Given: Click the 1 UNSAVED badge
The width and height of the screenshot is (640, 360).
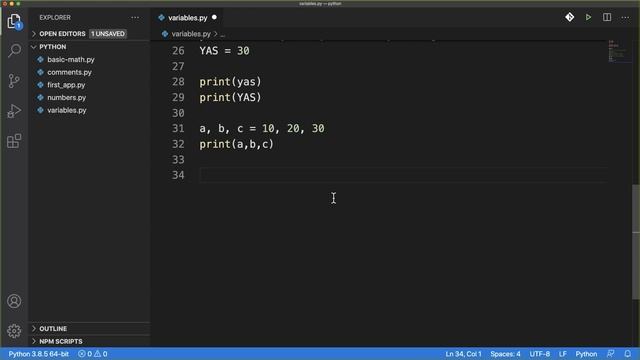Looking at the screenshot, I should tap(108, 34).
